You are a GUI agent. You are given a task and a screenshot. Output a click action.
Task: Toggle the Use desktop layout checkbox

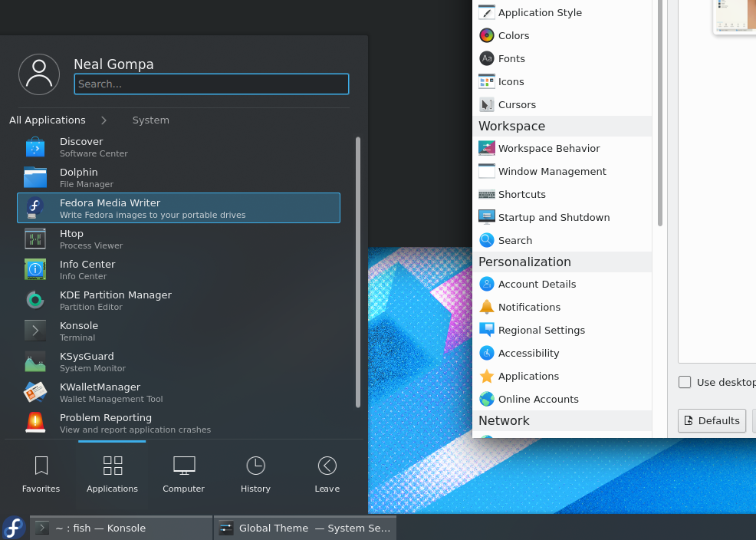pyautogui.click(x=685, y=382)
